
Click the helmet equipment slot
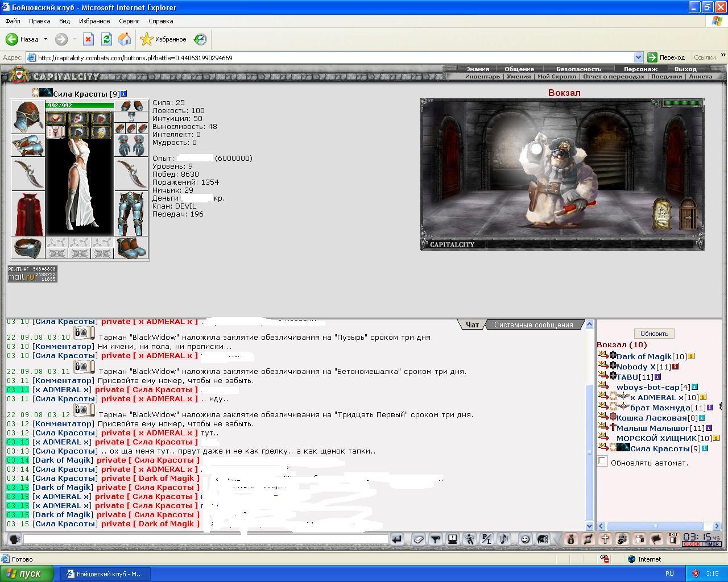point(28,117)
